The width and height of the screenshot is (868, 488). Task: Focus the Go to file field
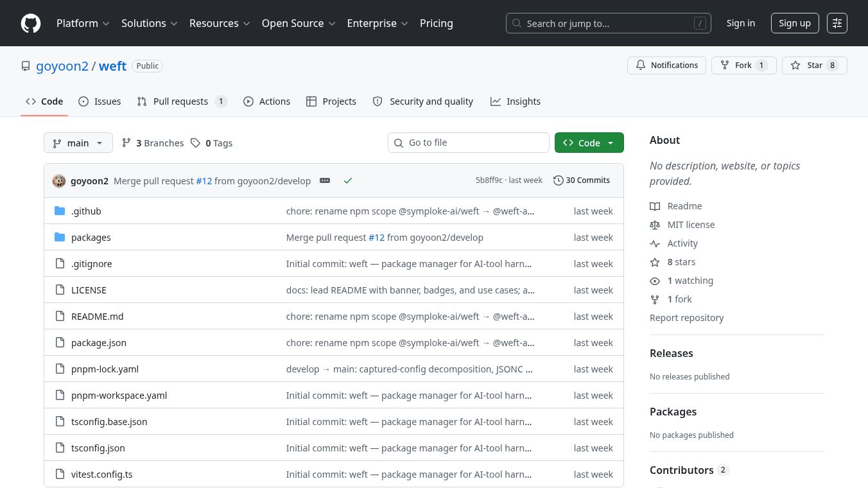pos(469,143)
